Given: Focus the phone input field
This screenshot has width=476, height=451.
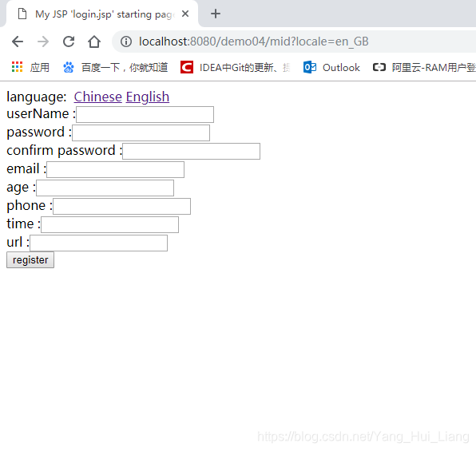Looking at the screenshot, I should (121, 207).
